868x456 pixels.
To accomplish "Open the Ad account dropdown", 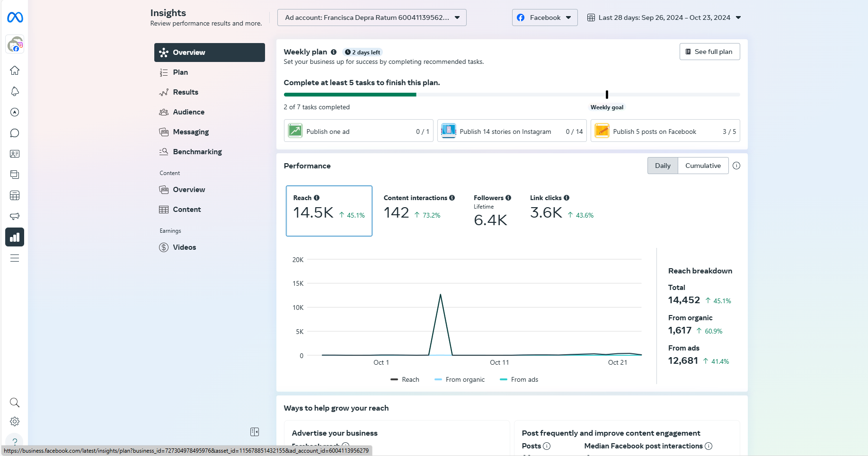I will (x=372, y=18).
